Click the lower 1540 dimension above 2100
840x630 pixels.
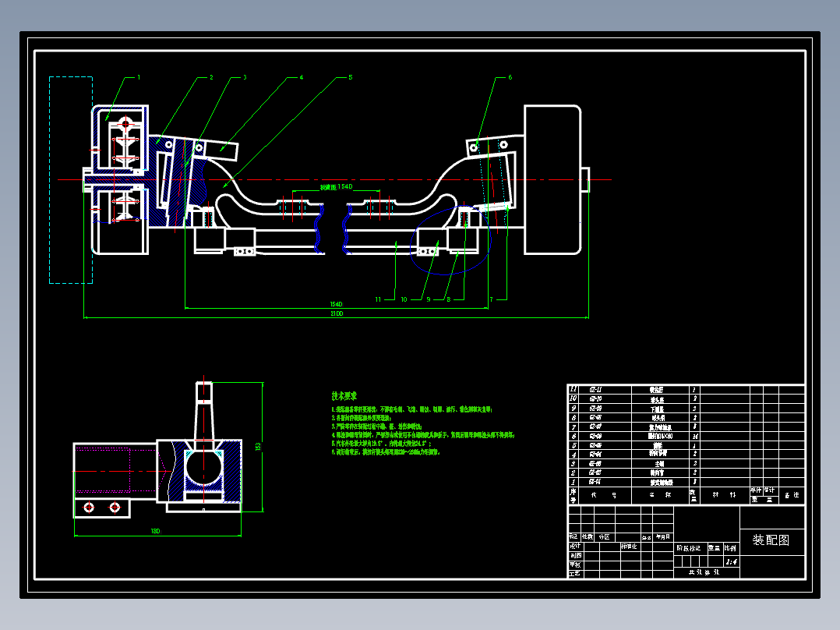pos(337,304)
